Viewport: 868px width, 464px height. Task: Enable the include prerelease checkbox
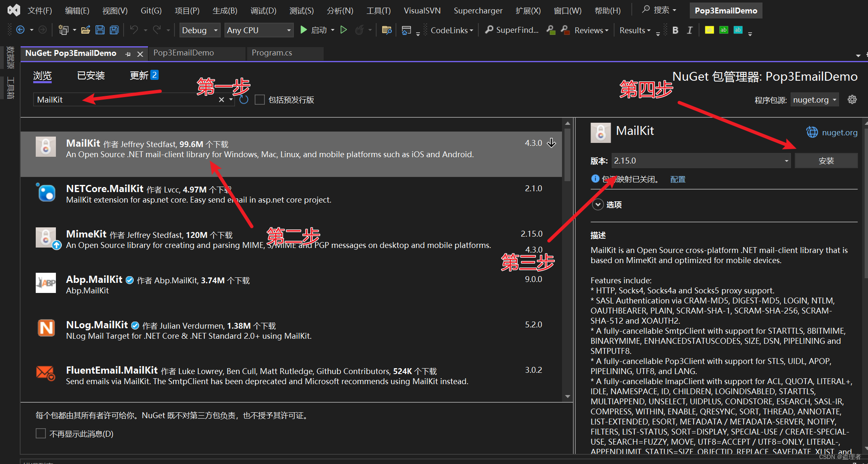(x=260, y=100)
